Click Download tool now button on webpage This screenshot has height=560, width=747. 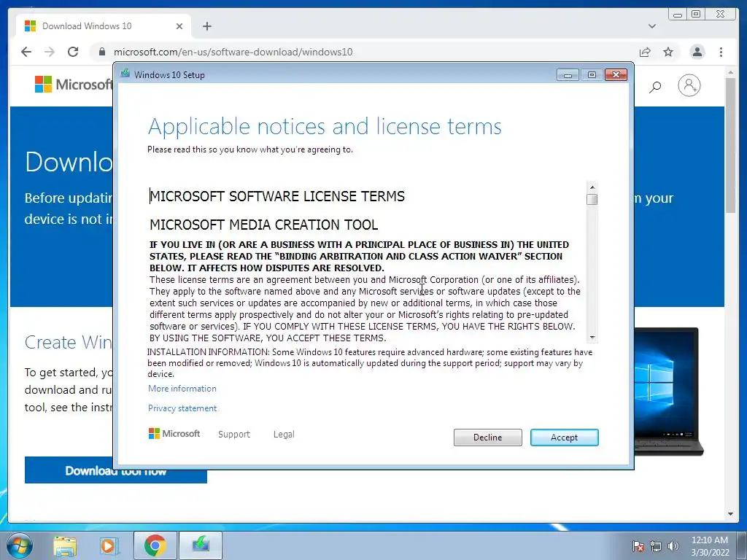click(116, 470)
